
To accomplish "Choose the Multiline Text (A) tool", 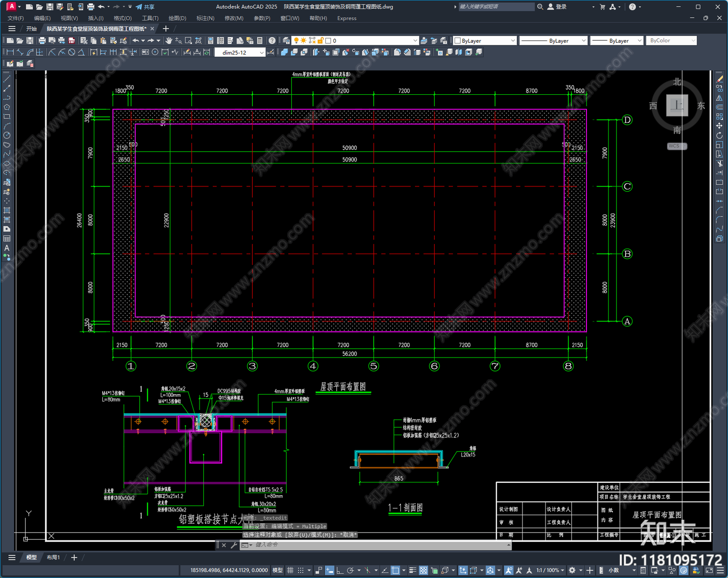I will [7, 248].
